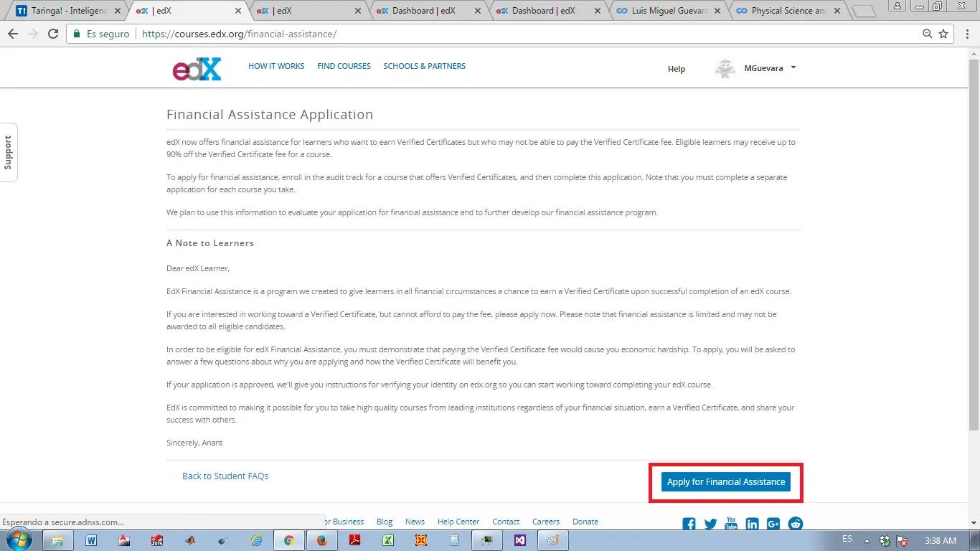Click the Chrome icon in the taskbar
The width and height of the screenshot is (980, 551).
289,540
